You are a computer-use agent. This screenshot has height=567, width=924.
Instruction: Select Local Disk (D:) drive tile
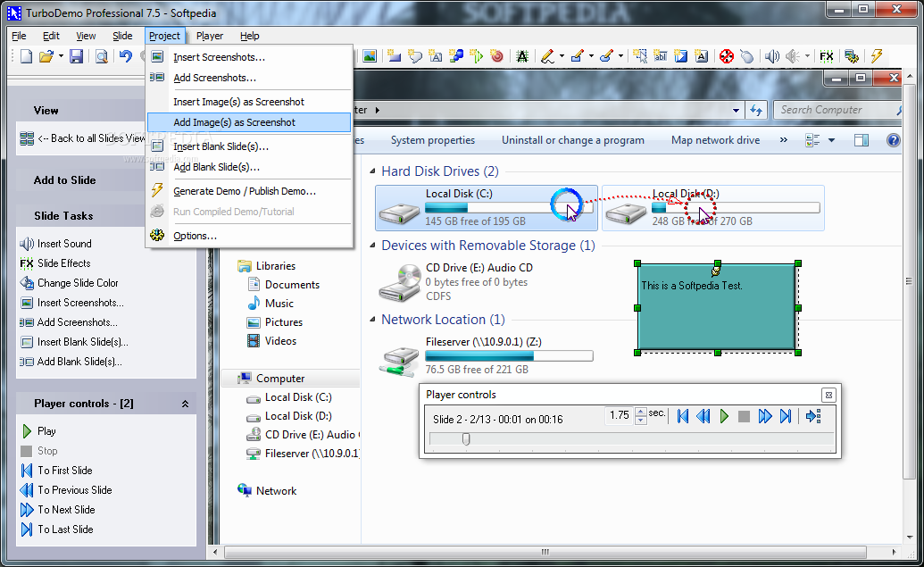(713, 207)
